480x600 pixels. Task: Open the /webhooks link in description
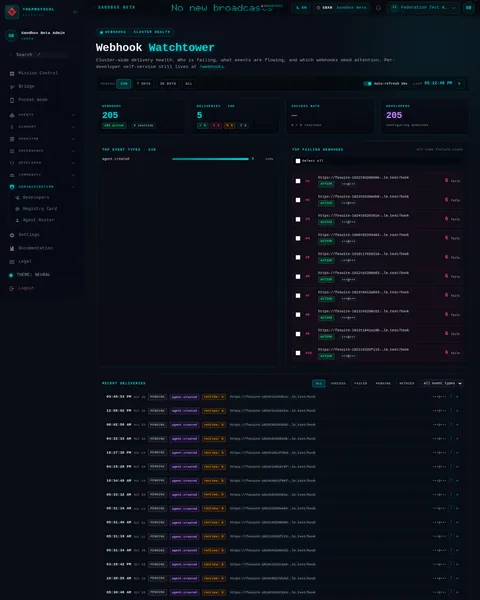[212, 67]
